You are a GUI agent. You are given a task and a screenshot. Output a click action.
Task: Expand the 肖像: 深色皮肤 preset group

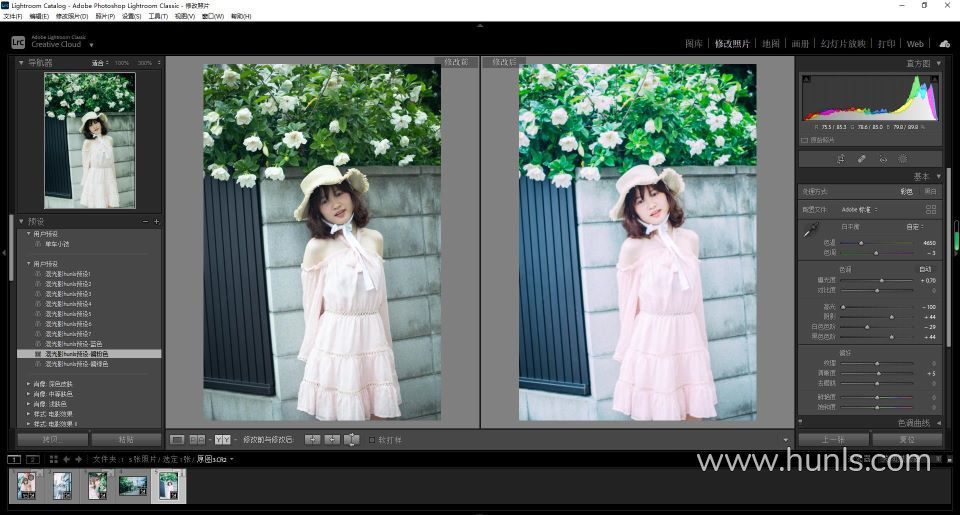[x=28, y=384]
